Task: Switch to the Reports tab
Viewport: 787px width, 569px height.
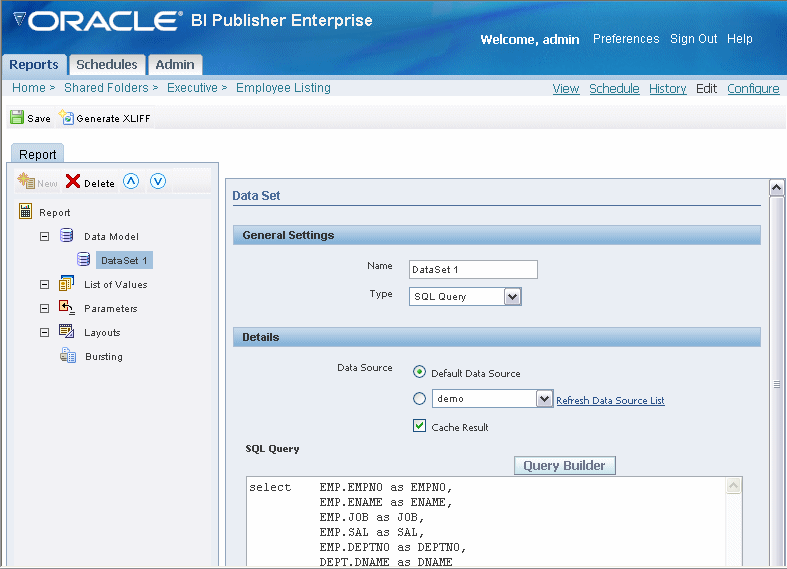Action: (34, 65)
